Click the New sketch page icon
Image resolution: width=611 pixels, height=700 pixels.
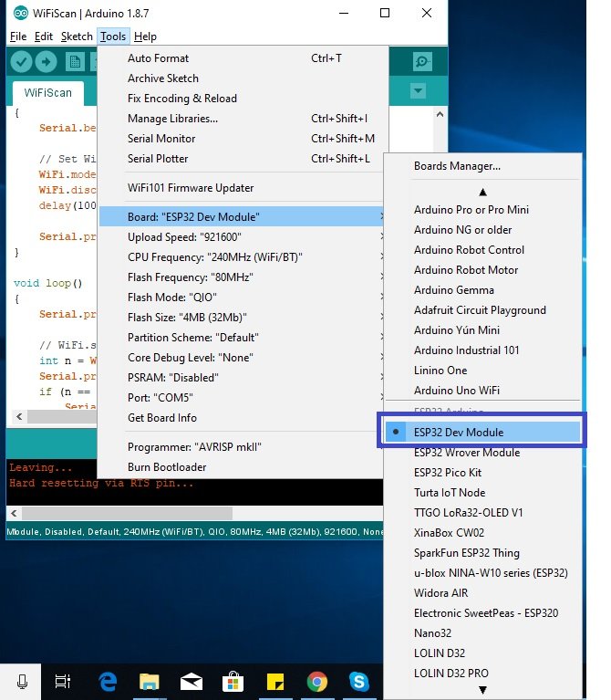click(x=75, y=62)
